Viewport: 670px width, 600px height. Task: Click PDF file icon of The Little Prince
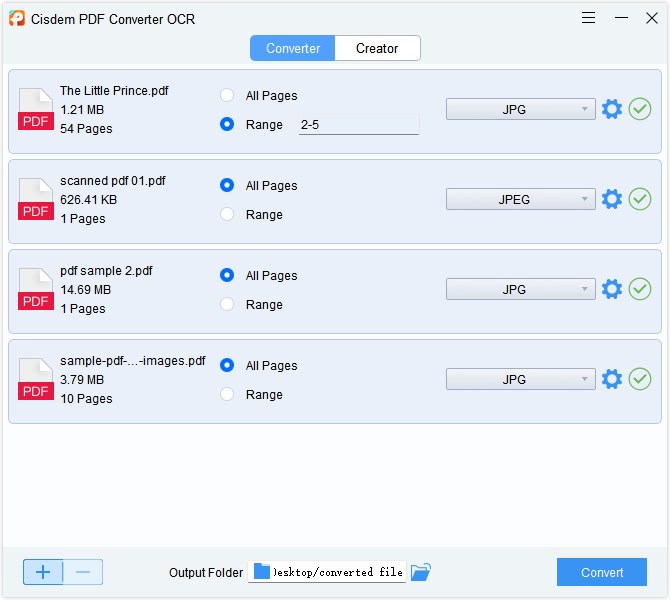pos(35,109)
